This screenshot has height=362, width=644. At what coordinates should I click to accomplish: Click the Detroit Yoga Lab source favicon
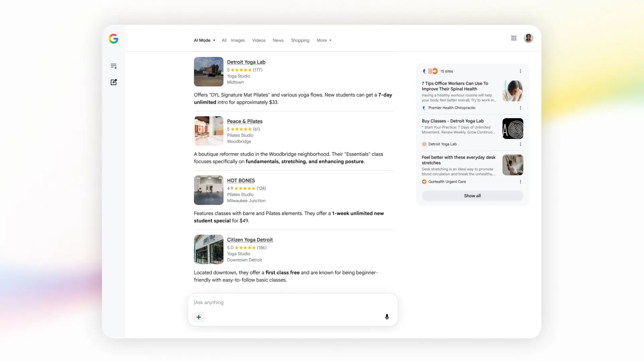tap(424, 144)
